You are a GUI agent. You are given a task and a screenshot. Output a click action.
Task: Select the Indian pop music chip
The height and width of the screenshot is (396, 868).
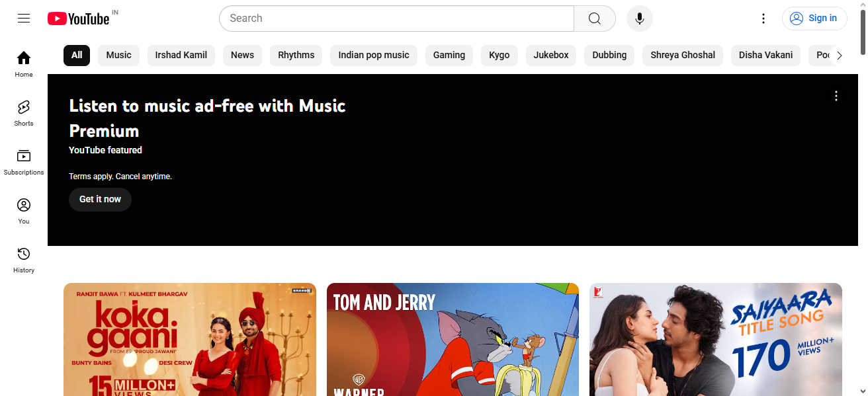[x=374, y=56]
